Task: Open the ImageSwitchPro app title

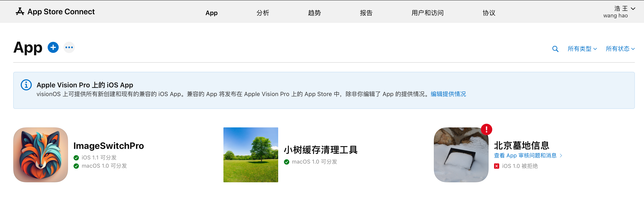Action: pyautogui.click(x=108, y=146)
